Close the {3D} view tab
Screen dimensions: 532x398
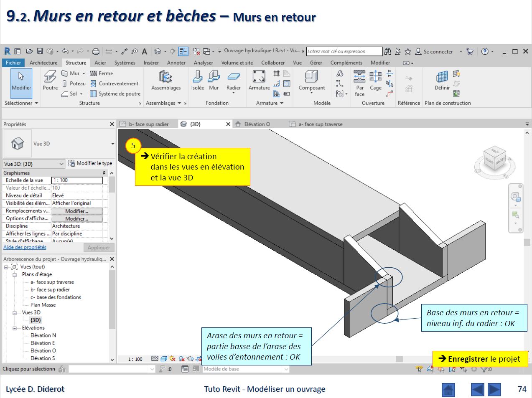click(x=228, y=124)
